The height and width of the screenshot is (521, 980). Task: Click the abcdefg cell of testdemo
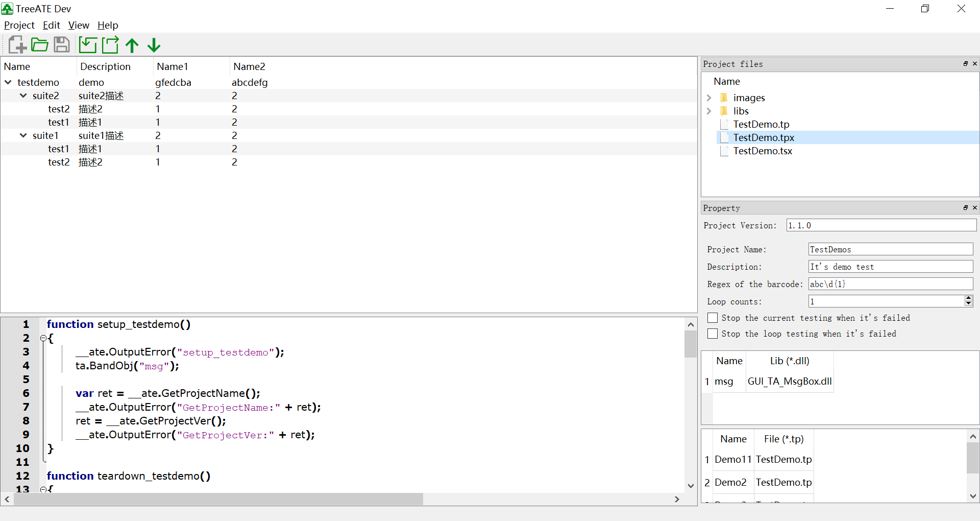tap(250, 82)
